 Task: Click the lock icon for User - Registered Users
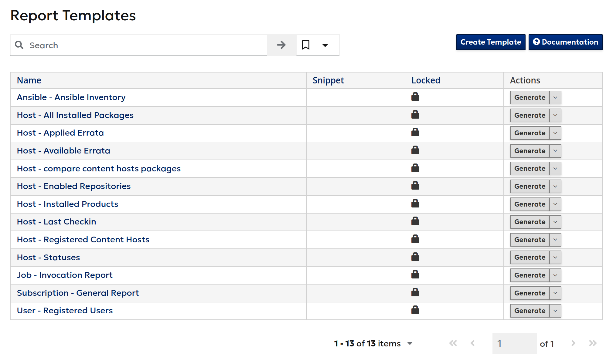(415, 310)
